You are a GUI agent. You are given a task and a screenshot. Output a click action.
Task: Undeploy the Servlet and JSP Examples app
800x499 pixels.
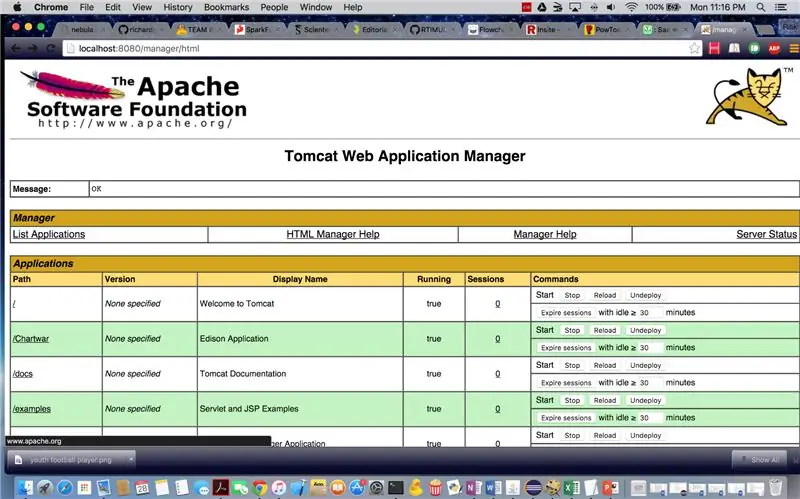[x=645, y=401]
